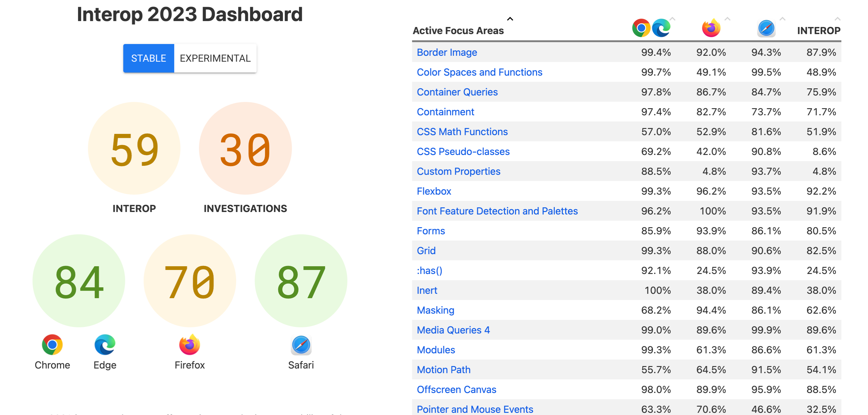Open the Pointer and Mouse Events link
The height and width of the screenshot is (415, 868).
pos(475,409)
